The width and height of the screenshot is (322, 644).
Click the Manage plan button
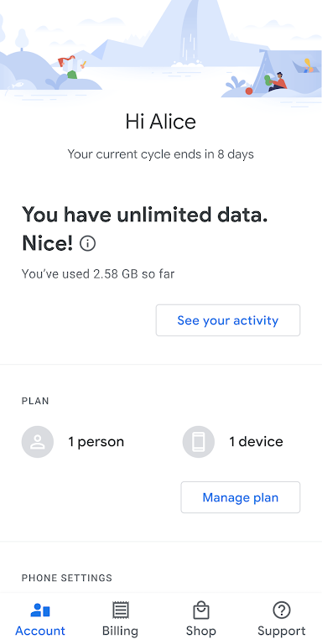click(241, 497)
